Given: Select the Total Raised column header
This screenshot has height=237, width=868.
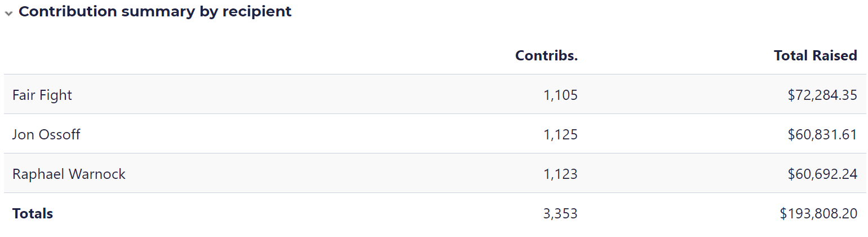Looking at the screenshot, I should coord(815,55).
